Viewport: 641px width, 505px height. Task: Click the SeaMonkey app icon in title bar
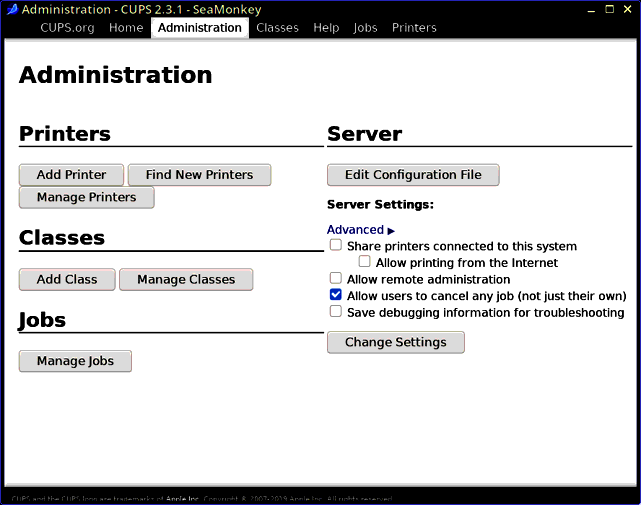point(12,9)
